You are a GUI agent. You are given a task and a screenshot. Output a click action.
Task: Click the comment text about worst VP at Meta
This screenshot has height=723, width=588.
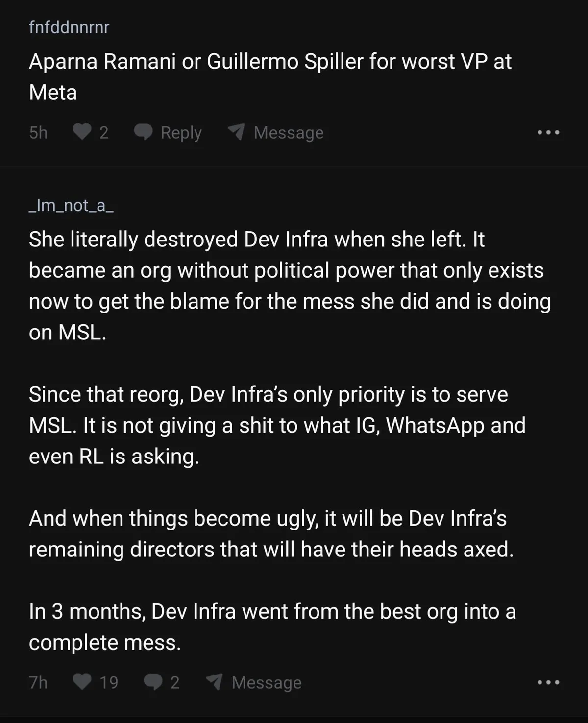[270, 77]
